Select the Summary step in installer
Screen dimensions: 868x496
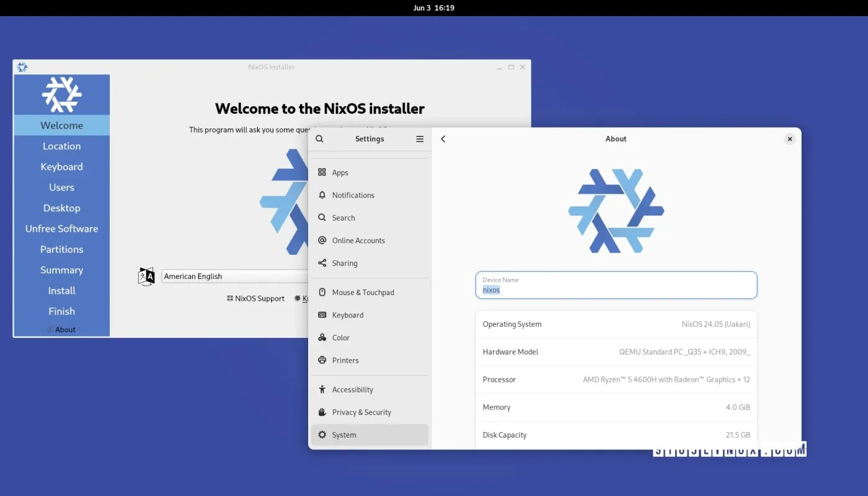point(61,270)
